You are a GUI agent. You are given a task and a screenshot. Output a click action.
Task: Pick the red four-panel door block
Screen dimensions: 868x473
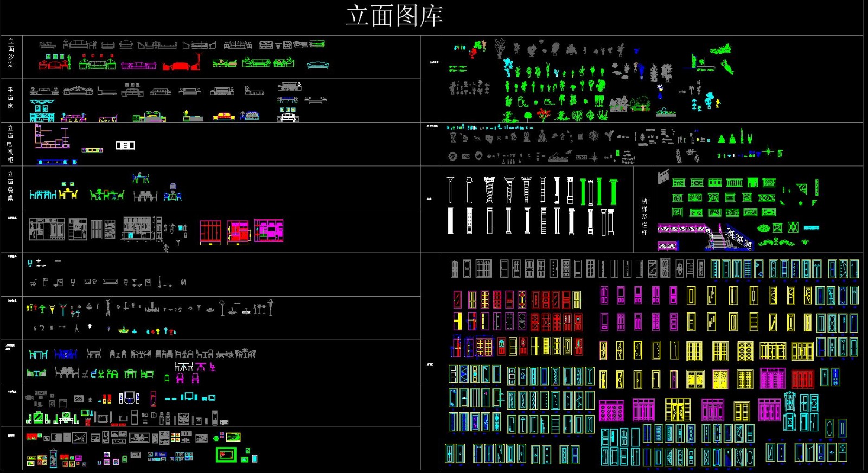(802, 379)
